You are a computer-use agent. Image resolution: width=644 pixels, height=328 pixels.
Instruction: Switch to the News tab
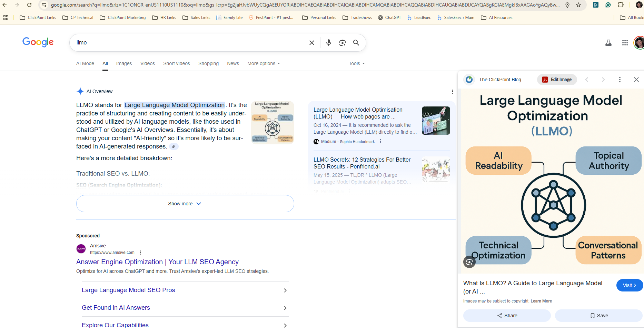coord(233,63)
